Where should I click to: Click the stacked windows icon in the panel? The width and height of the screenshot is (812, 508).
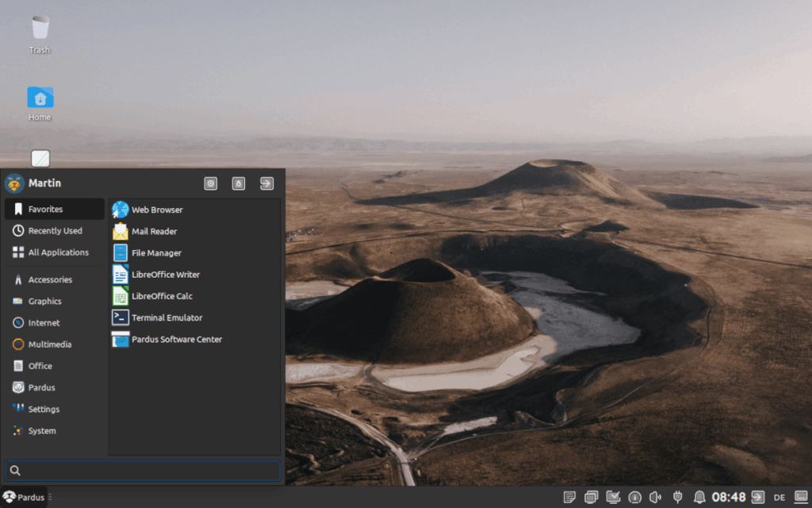click(591, 498)
